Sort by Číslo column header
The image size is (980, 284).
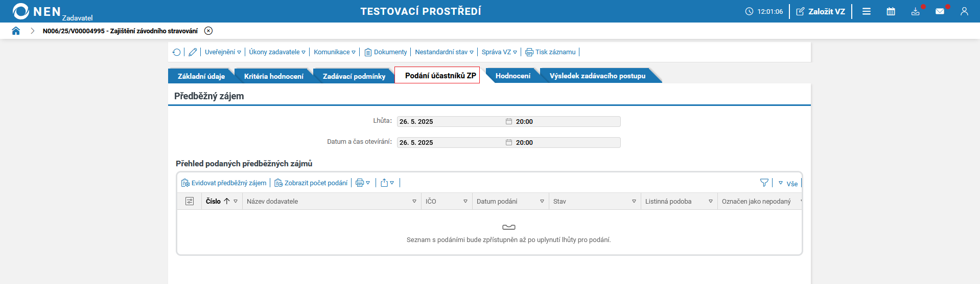213,201
